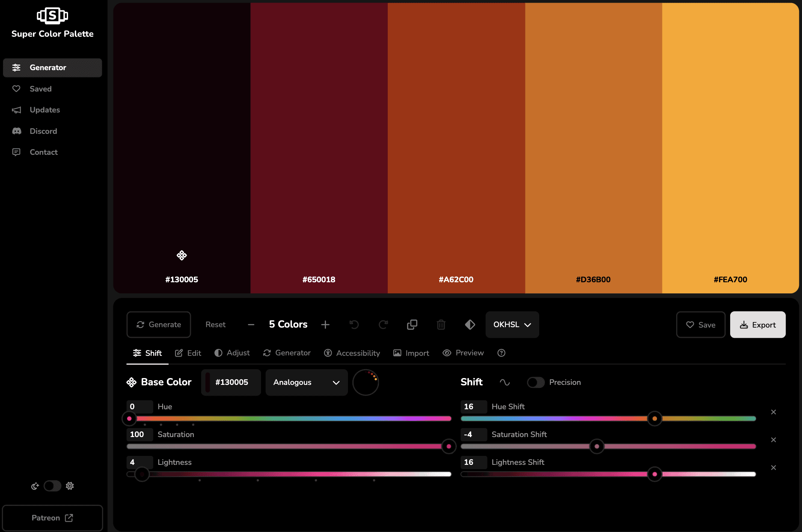
Task: Select the #D36B00 color swatch
Action: pos(594,148)
